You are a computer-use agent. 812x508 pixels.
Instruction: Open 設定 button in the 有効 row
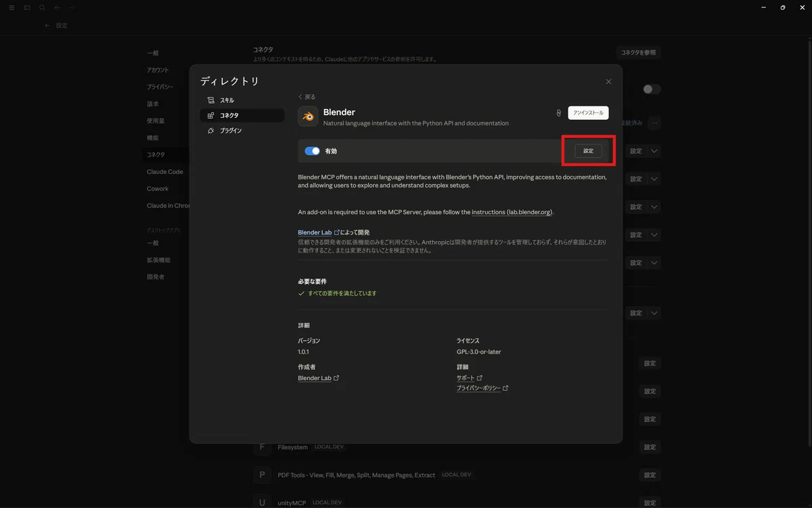(x=588, y=151)
